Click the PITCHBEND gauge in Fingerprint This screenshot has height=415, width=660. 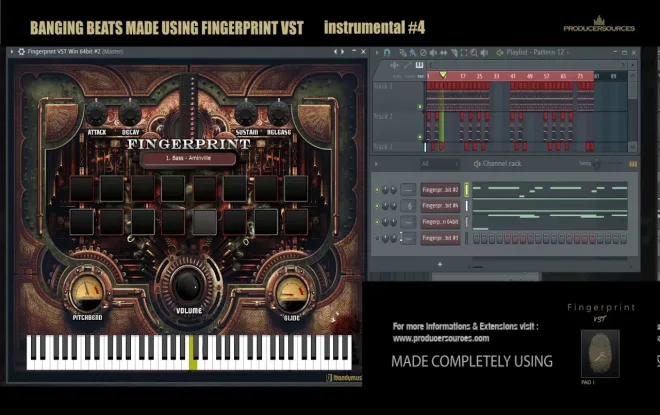(87, 291)
